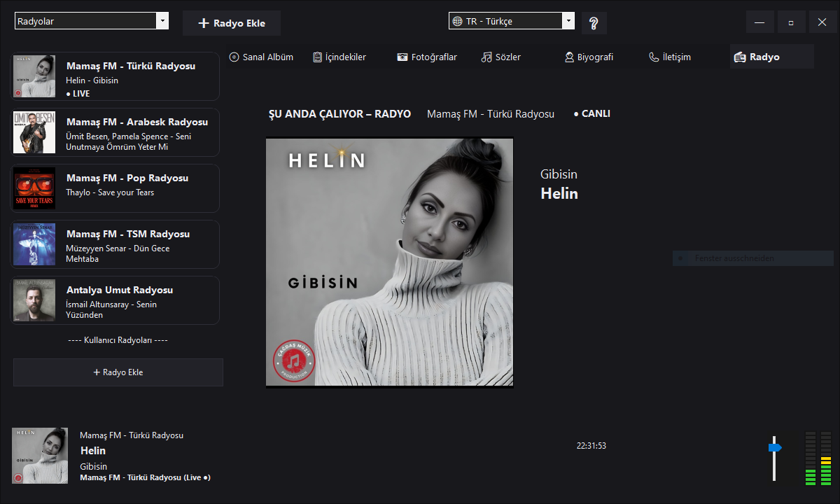
Task: Click the help question mark icon
Action: pos(594,23)
